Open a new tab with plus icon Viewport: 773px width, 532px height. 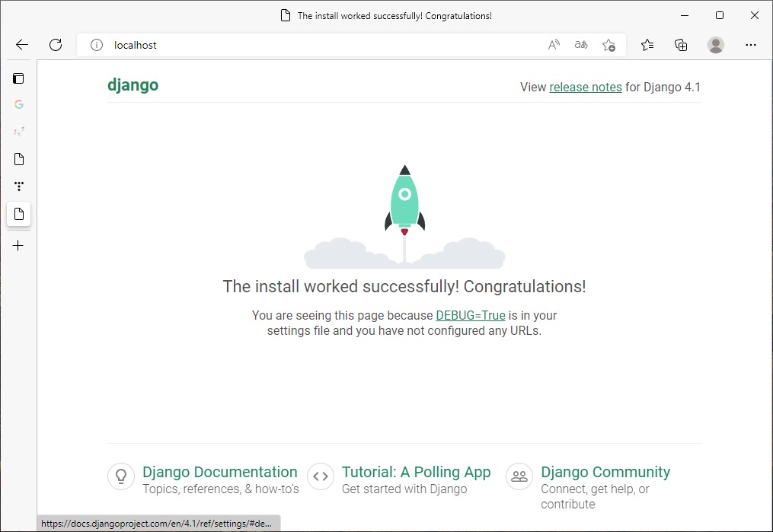tap(18, 245)
